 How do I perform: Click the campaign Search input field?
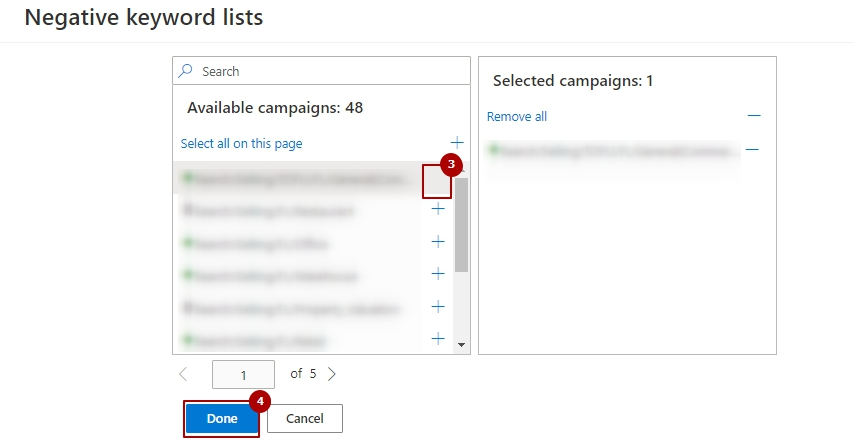(330, 71)
